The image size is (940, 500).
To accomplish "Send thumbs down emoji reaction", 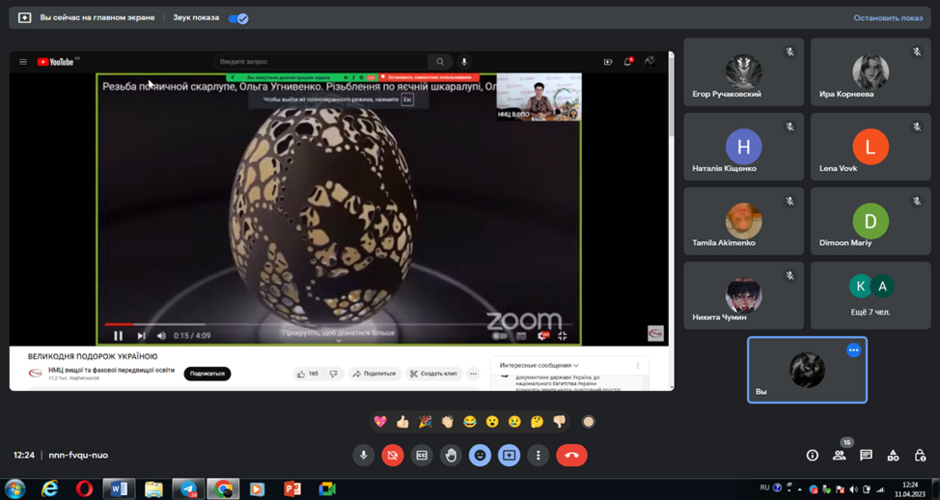I will tap(559, 421).
